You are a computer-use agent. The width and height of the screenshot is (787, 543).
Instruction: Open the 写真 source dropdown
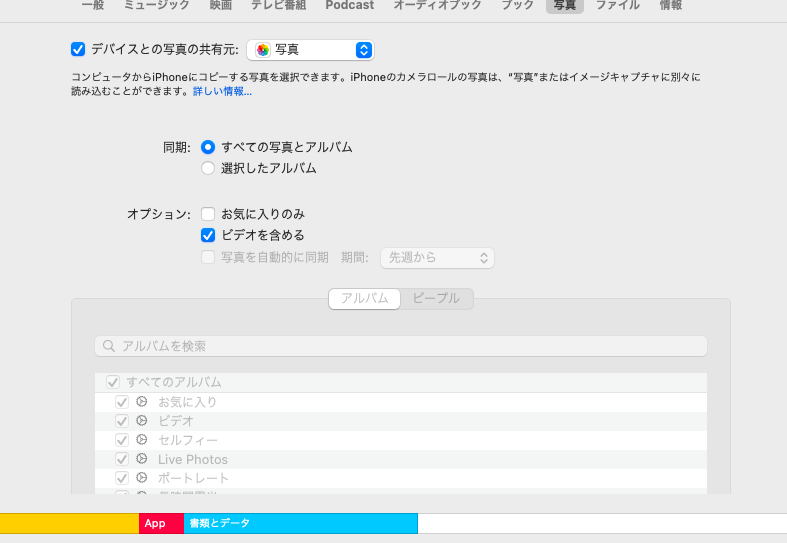tap(311, 50)
